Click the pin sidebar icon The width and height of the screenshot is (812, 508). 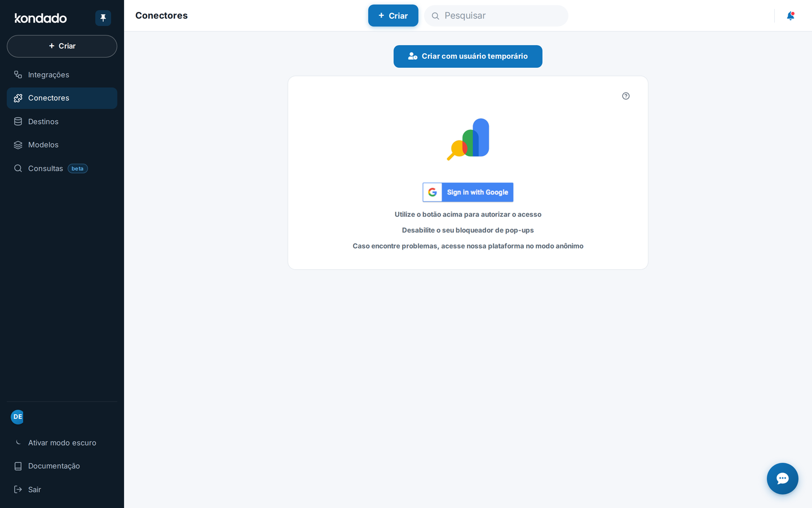point(103,18)
